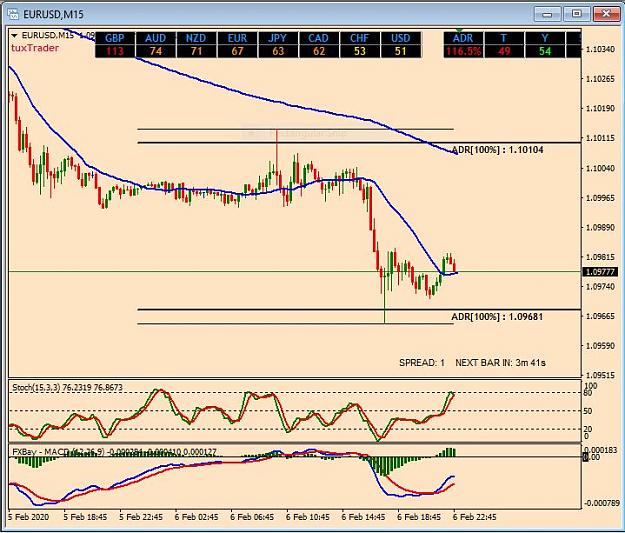Select the upper ADR[100%] : 1.10104 label
Viewport: 625px width, 533px height.
tap(497, 150)
